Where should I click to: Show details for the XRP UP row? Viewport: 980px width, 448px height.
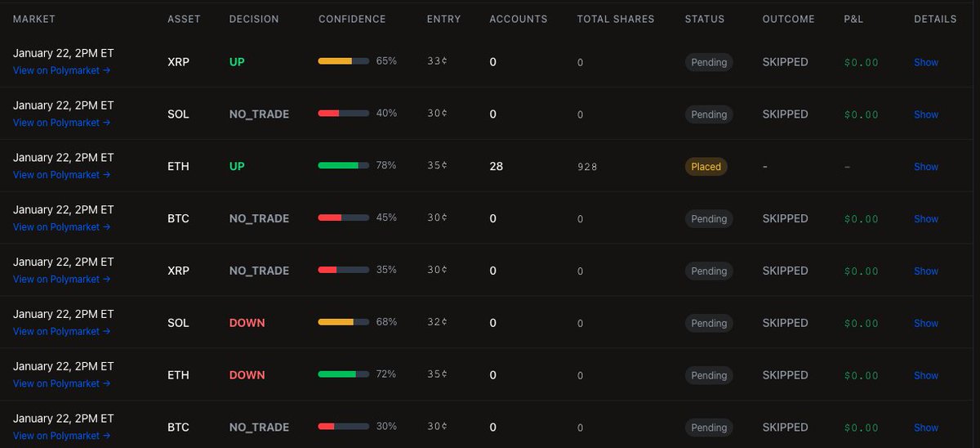coord(926,62)
